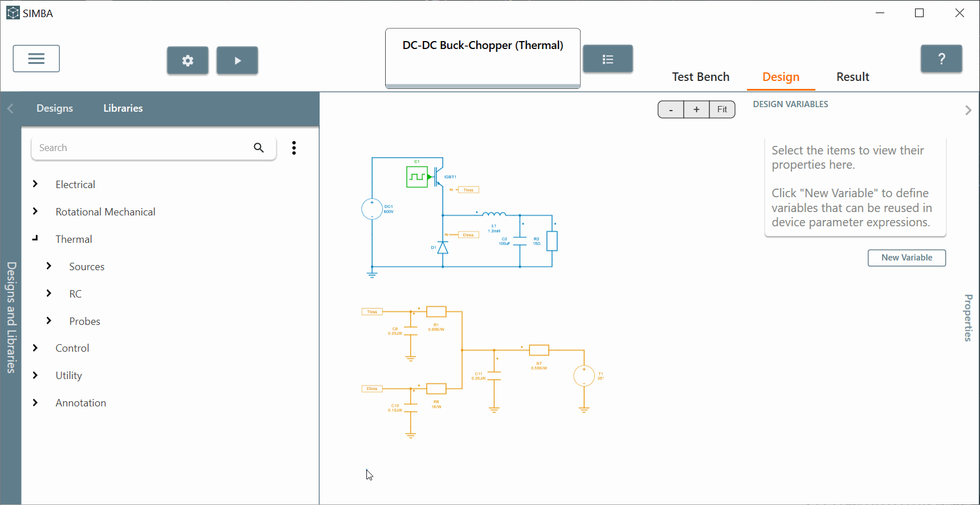Select the Dloss input tag feeding R6

click(372, 389)
